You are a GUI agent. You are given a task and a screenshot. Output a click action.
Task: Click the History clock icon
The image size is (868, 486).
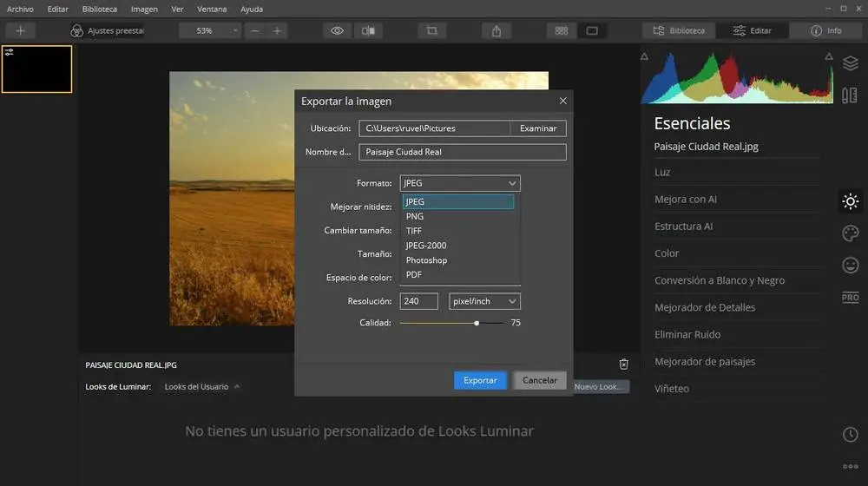point(850,435)
